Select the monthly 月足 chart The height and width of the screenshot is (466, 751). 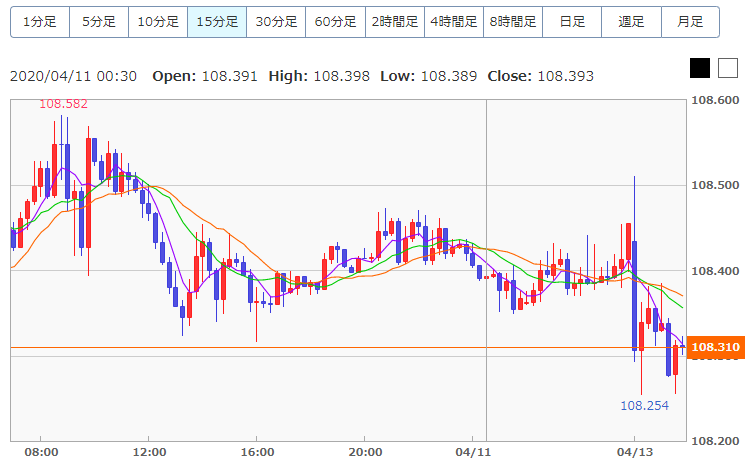tap(690, 21)
